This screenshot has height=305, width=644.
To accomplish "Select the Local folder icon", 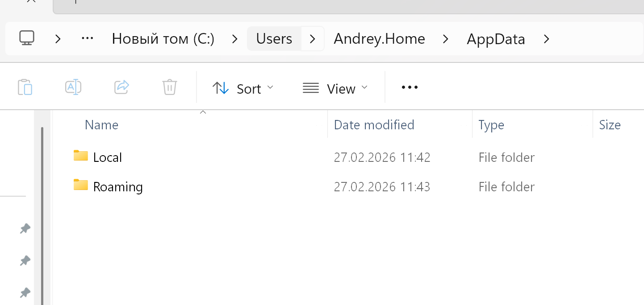I will pos(81,156).
